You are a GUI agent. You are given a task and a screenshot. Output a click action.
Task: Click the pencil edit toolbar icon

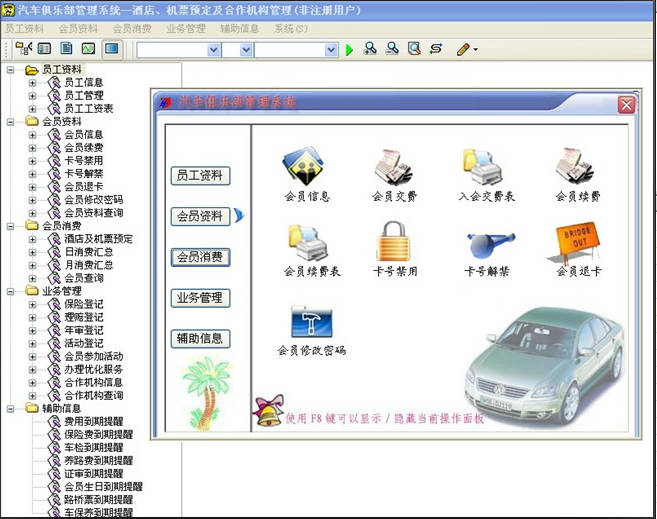[463, 49]
